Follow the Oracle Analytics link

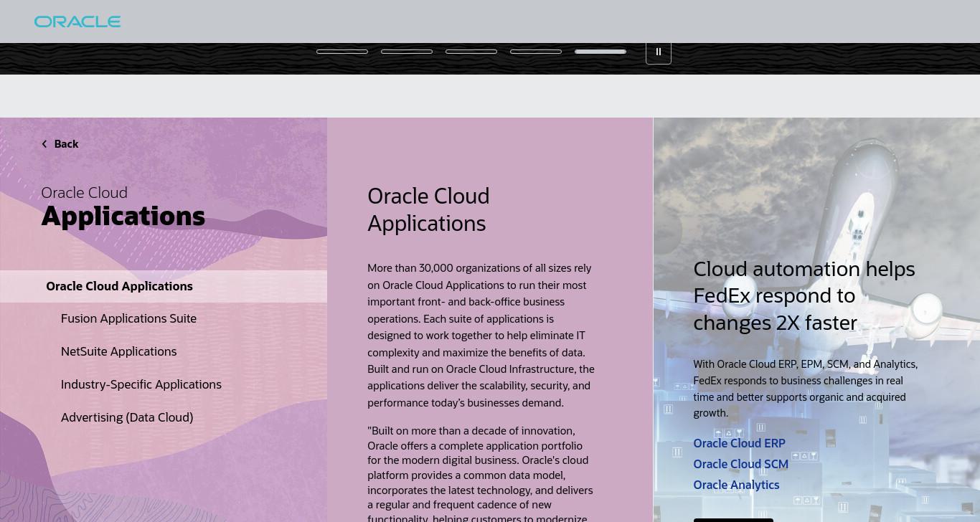(x=736, y=485)
